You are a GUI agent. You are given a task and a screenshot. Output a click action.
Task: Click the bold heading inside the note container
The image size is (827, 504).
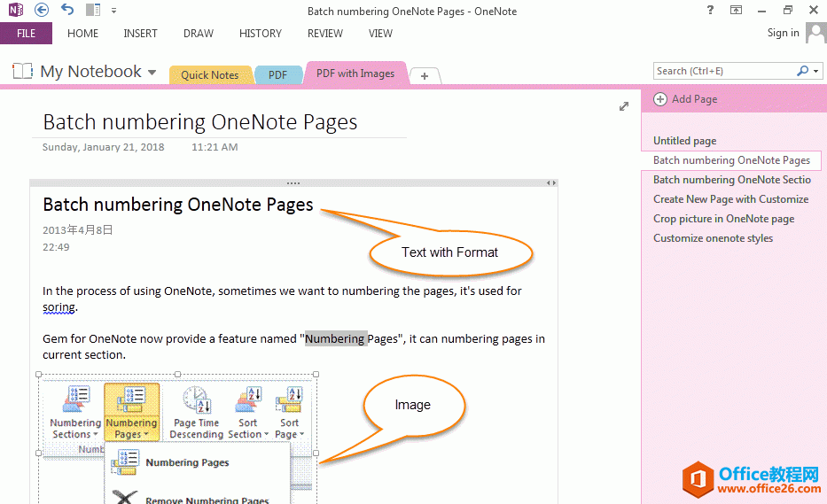(x=178, y=205)
